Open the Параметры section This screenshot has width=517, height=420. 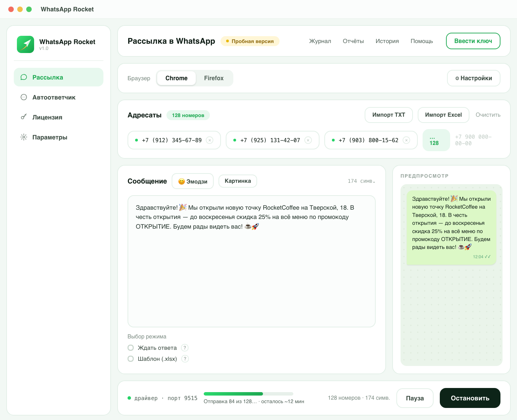59,137
